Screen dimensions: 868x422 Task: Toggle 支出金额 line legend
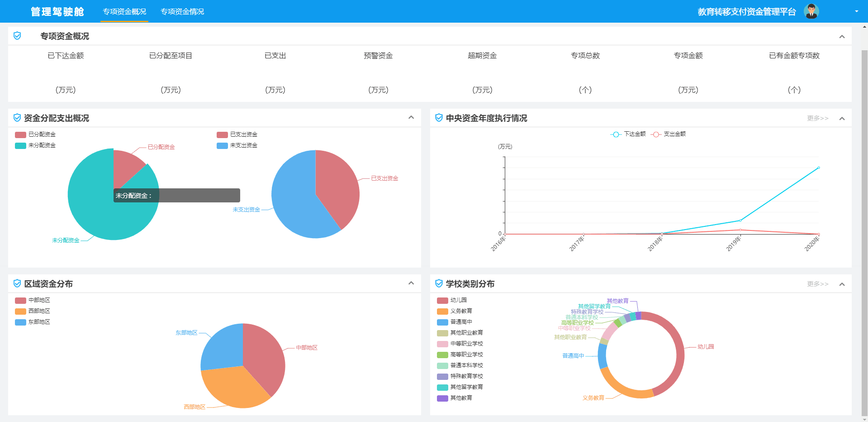coord(668,134)
